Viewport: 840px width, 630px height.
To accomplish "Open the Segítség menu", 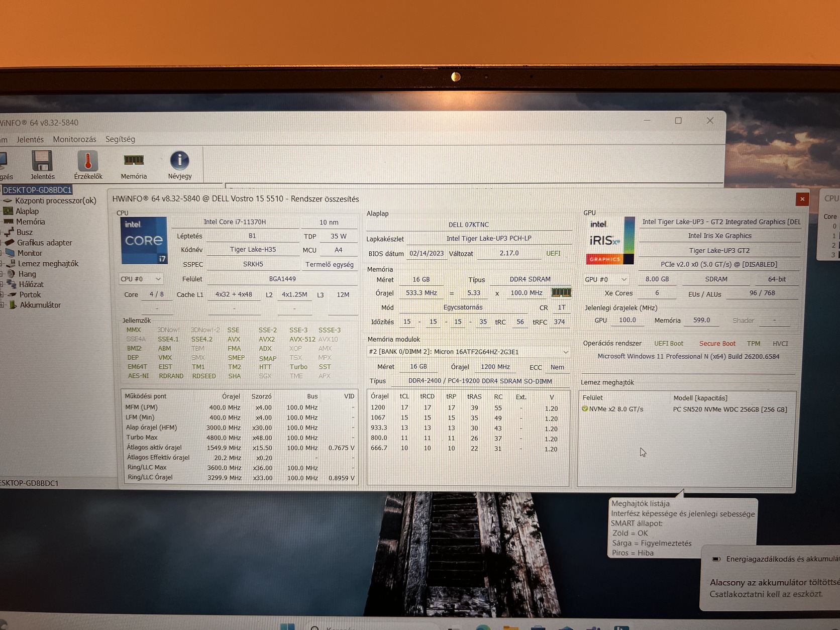I will coord(120,139).
